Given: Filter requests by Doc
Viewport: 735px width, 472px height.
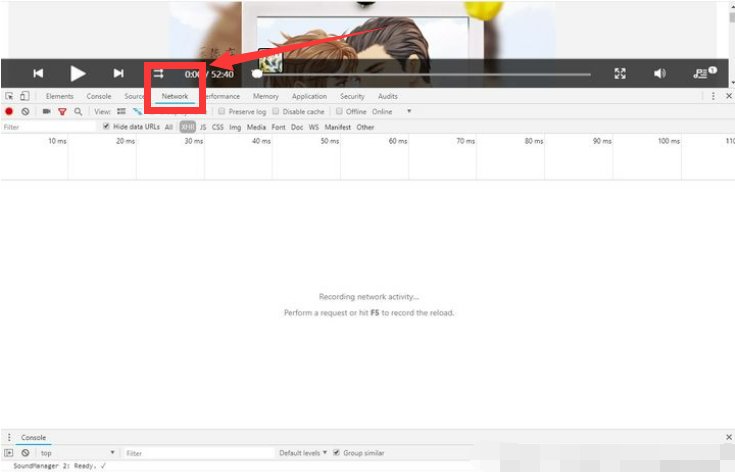Looking at the screenshot, I should pyautogui.click(x=297, y=127).
